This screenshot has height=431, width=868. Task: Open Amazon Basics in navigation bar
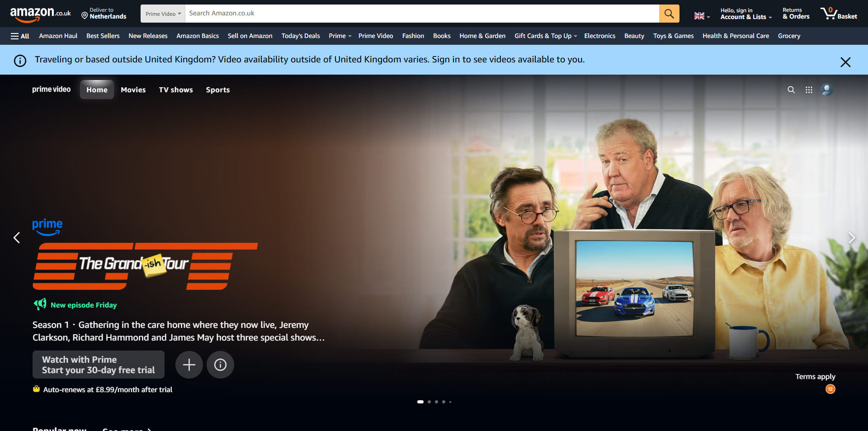coord(198,36)
